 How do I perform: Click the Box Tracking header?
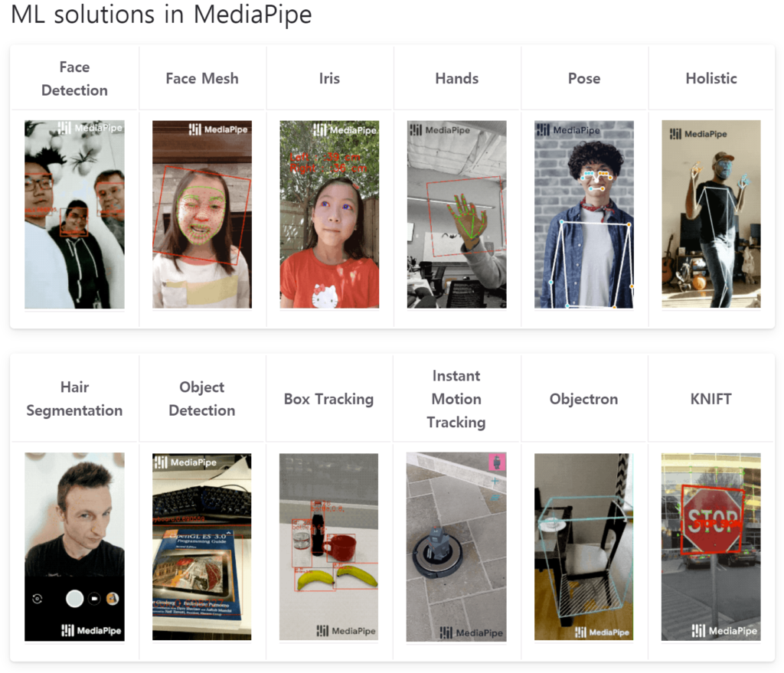coord(328,399)
